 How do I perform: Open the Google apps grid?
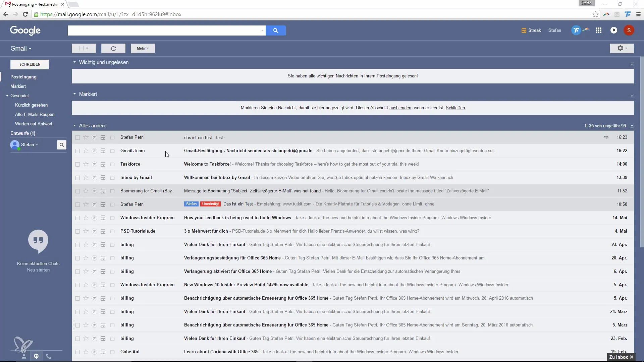click(x=599, y=31)
